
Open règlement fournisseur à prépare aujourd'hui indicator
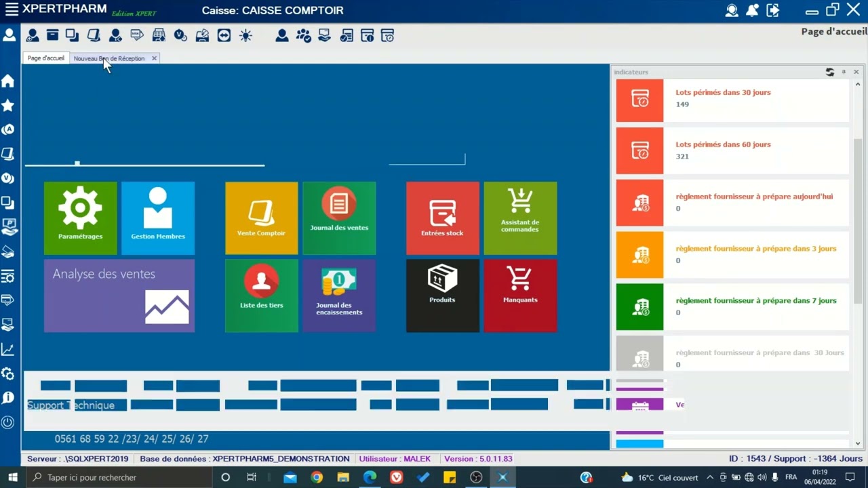732,203
